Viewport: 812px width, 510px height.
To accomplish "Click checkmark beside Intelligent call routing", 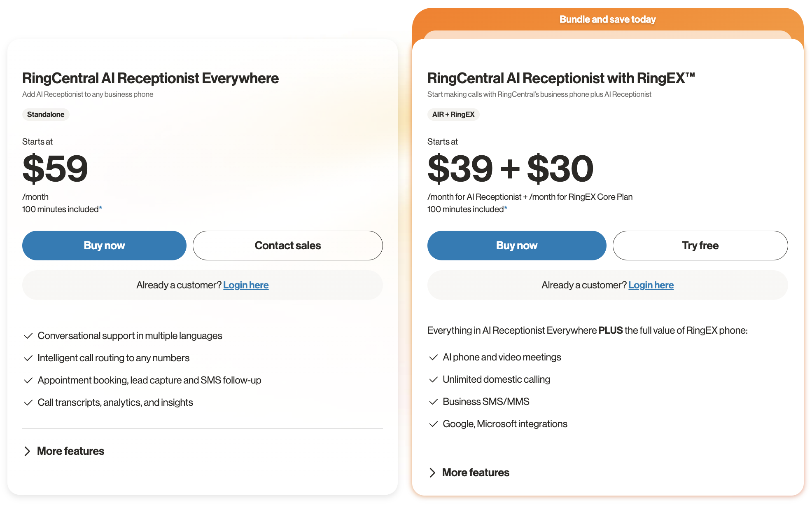I will pos(28,358).
